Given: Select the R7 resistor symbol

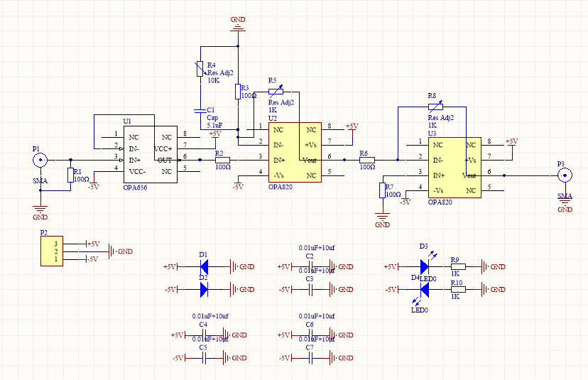Looking at the screenshot, I should (x=382, y=190).
